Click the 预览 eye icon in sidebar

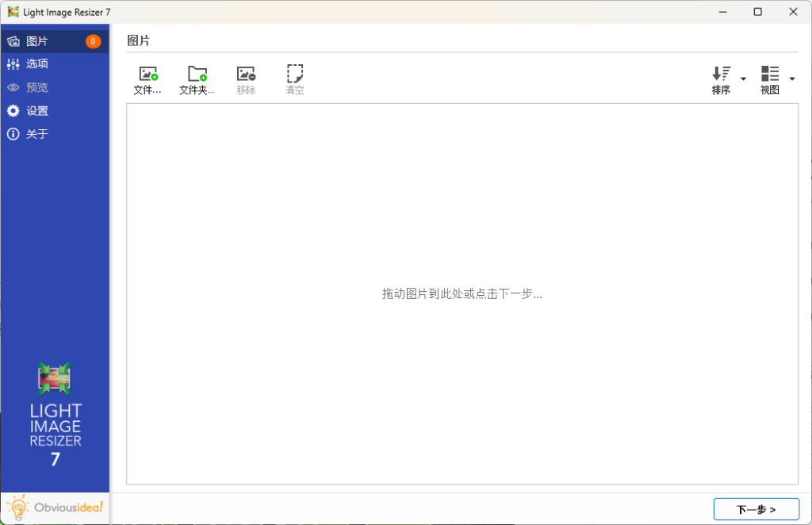pos(12,87)
